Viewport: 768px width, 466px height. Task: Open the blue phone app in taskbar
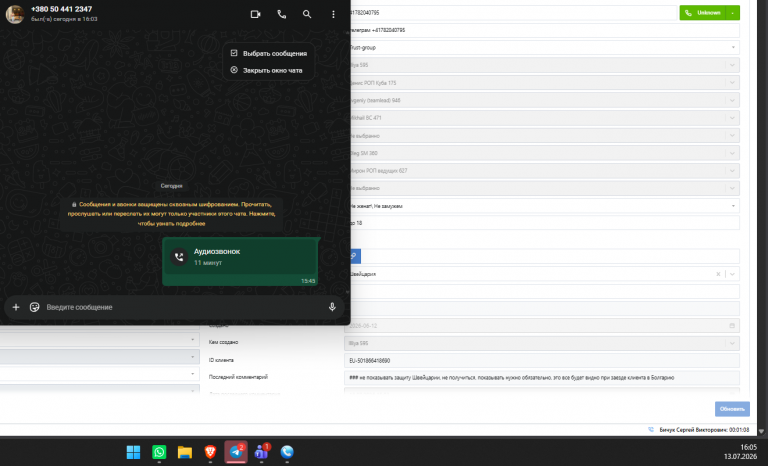click(x=287, y=452)
